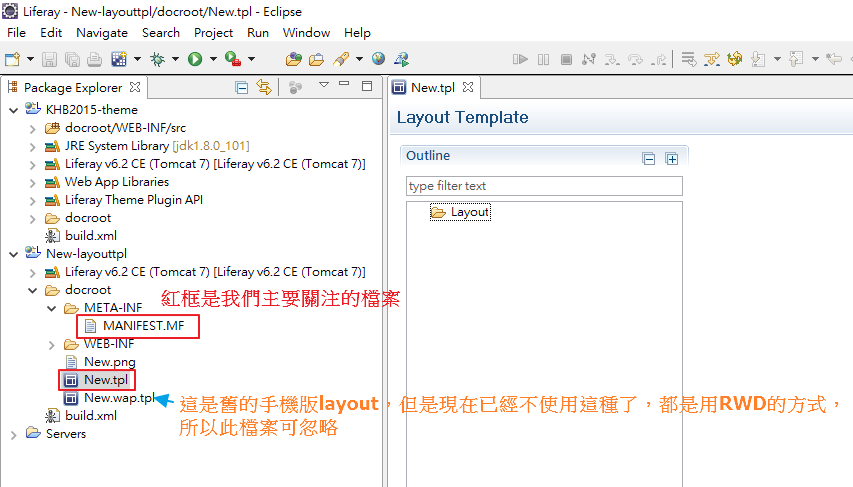The height and width of the screenshot is (487, 853).
Task: Open the Next Annotation dropdown arrow
Action: point(777,59)
